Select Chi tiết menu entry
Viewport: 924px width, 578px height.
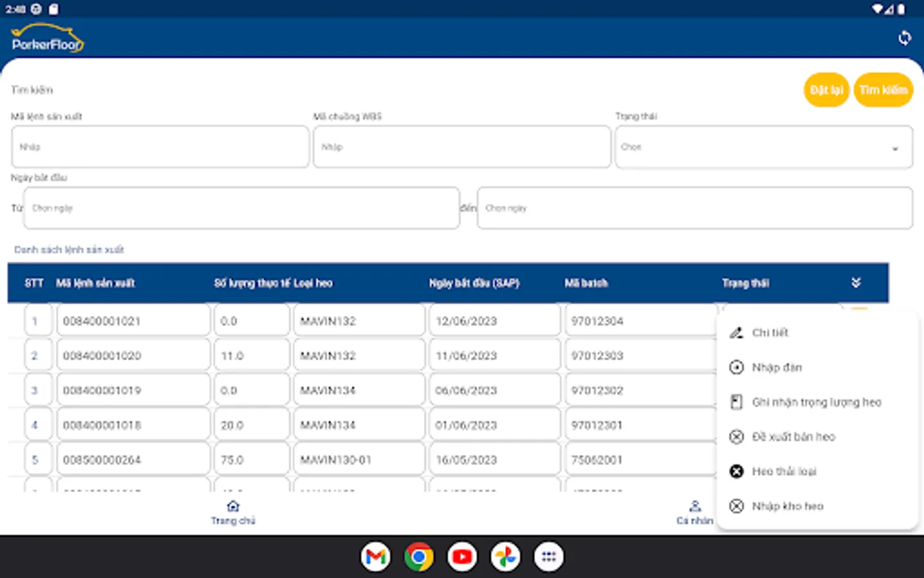click(817, 333)
